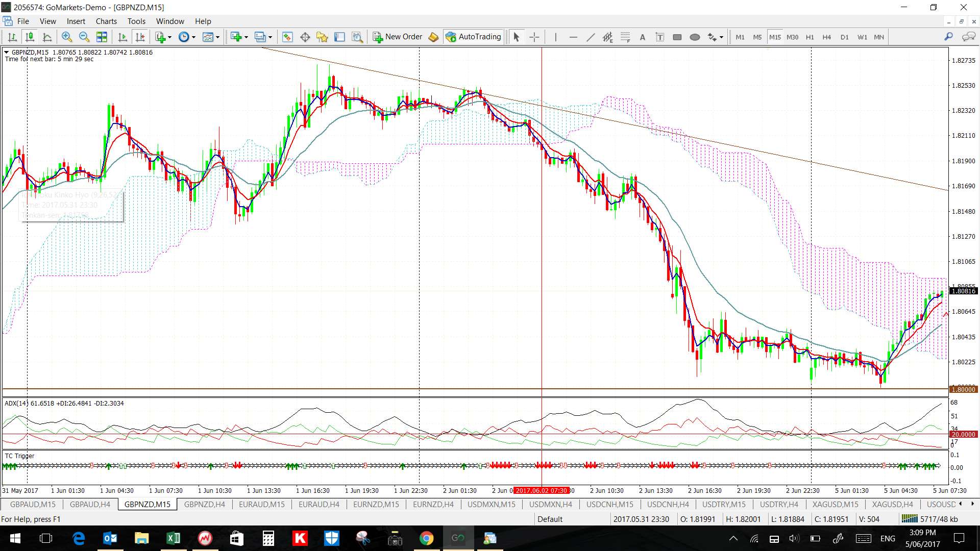The height and width of the screenshot is (551, 980).
Task: Switch chart to line chart type
Action: pos(47,37)
